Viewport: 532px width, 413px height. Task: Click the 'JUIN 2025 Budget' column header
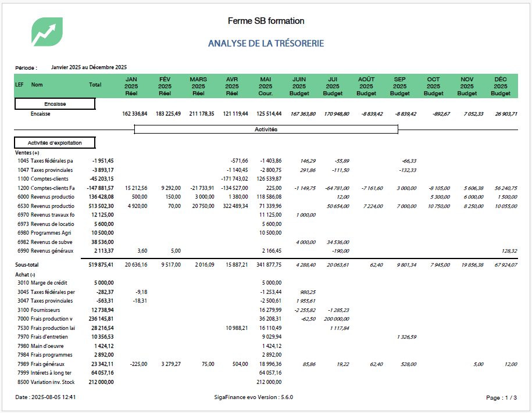[299, 86]
